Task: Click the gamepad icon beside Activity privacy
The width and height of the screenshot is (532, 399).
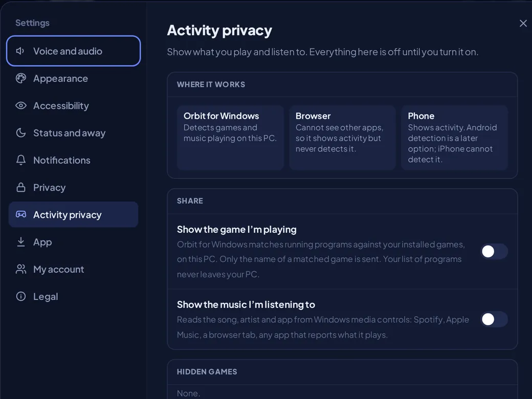Action: tap(20, 214)
